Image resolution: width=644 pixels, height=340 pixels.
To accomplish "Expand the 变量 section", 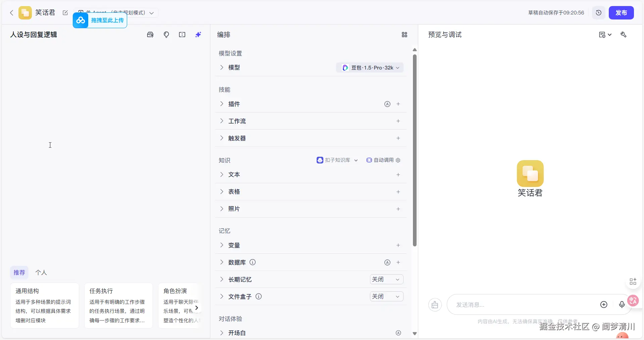I will click(222, 245).
